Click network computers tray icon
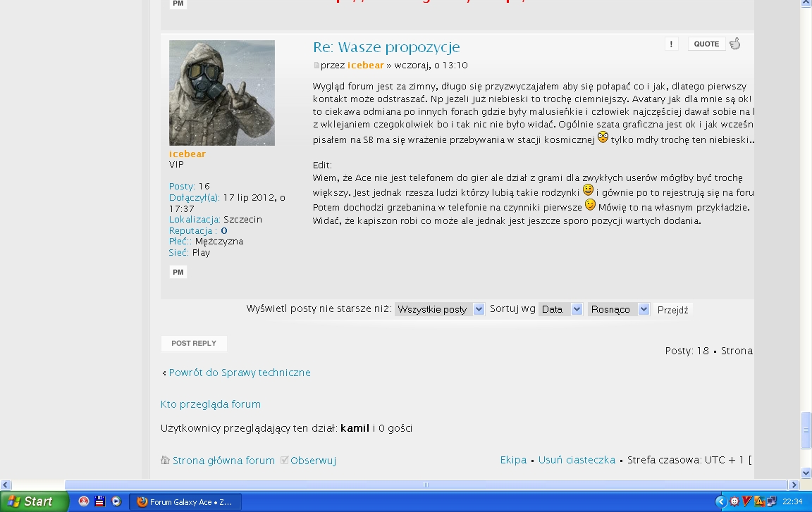 point(772,501)
